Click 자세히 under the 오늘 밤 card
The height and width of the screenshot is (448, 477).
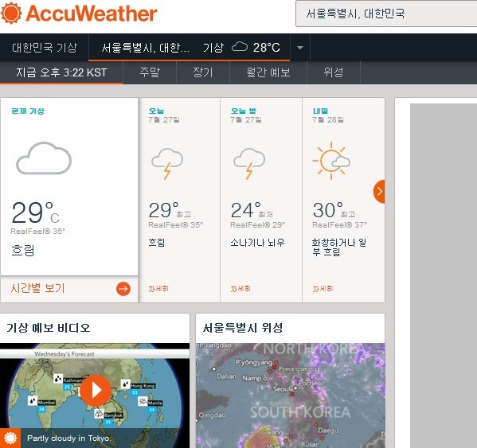pyautogui.click(x=240, y=289)
